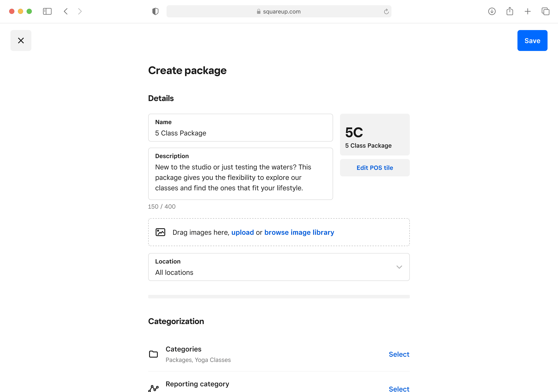Open Safari downloads icon
This screenshot has height=392, width=558.
(492, 11)
